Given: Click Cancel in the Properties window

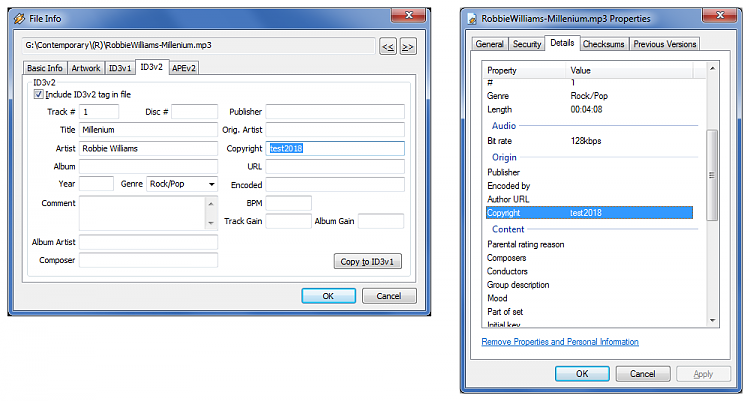Looking at the screenshot, I should point(642,374).
